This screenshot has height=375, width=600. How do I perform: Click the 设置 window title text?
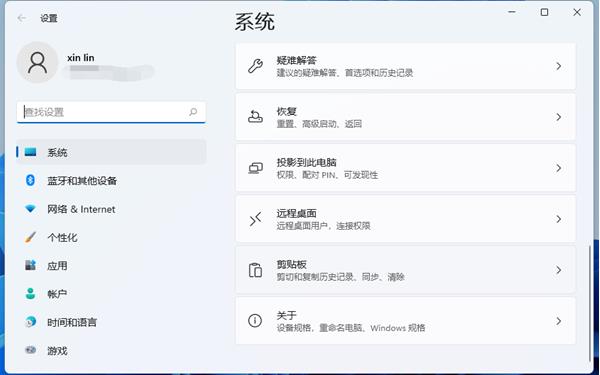pyautogui.click(x=49, y=18)
